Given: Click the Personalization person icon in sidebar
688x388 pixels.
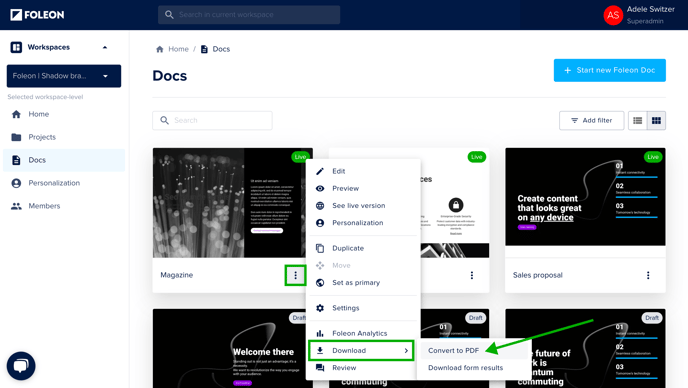Looking at the screenshot, I should pos(16,183).
